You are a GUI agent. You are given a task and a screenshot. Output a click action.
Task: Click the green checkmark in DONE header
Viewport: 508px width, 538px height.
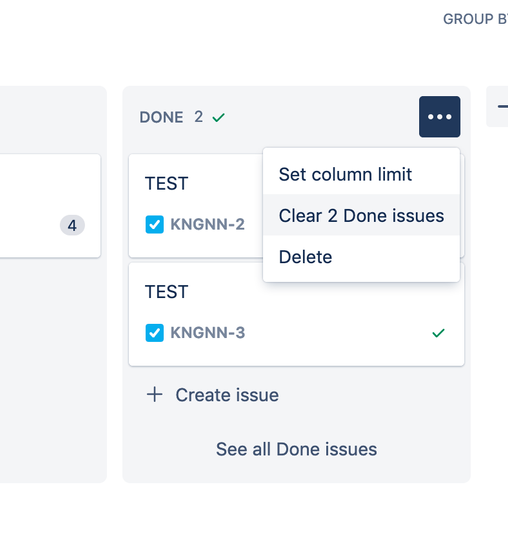[x=218, y=118]
